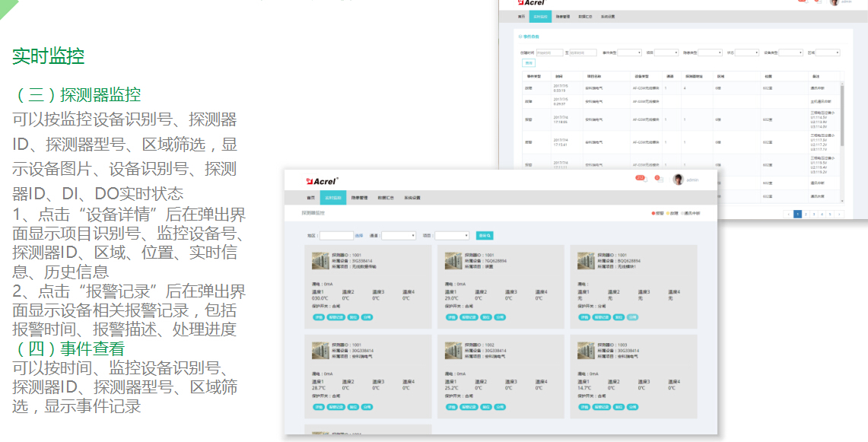
Task: Open the channel dropdown in the detector filter bar
Action: 399,236
